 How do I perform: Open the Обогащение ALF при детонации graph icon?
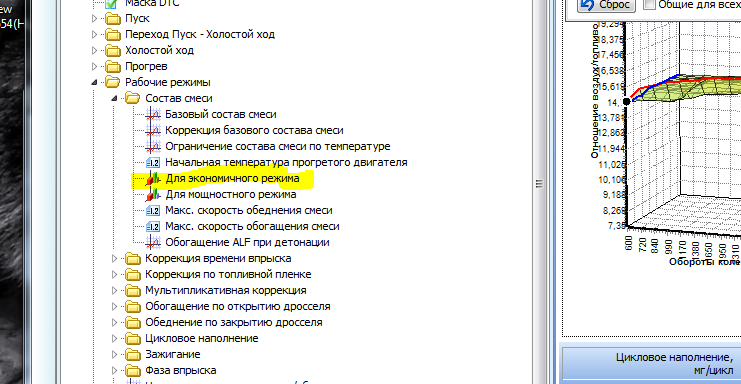pyautogui.click(x=153, y=243)
